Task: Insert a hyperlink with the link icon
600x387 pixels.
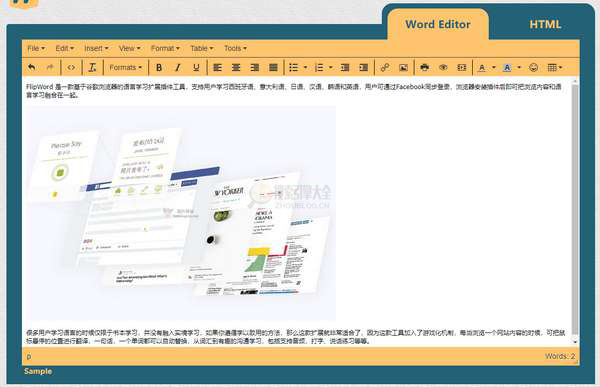Action: [x=385, y=68]
